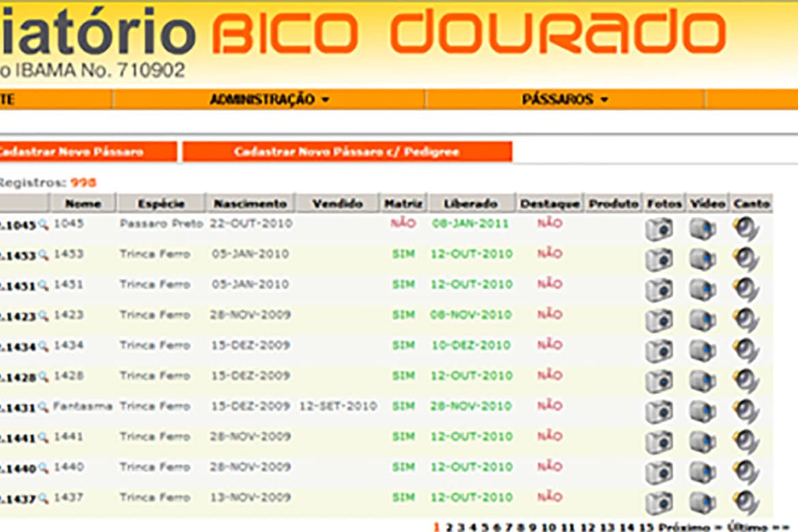
Task: Click the Passaro Preto species cell
Action: click(x=162, y=224)
